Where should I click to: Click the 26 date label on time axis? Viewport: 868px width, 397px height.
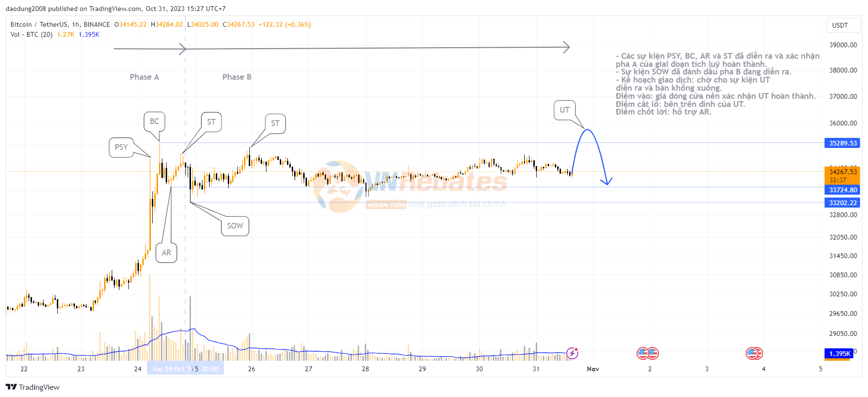tap(252, 369)
